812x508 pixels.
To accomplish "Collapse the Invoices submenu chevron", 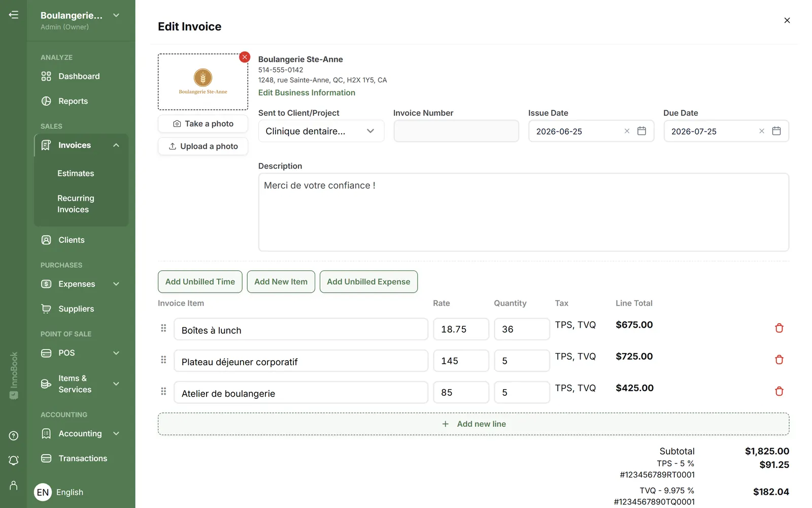I will 116,145.
